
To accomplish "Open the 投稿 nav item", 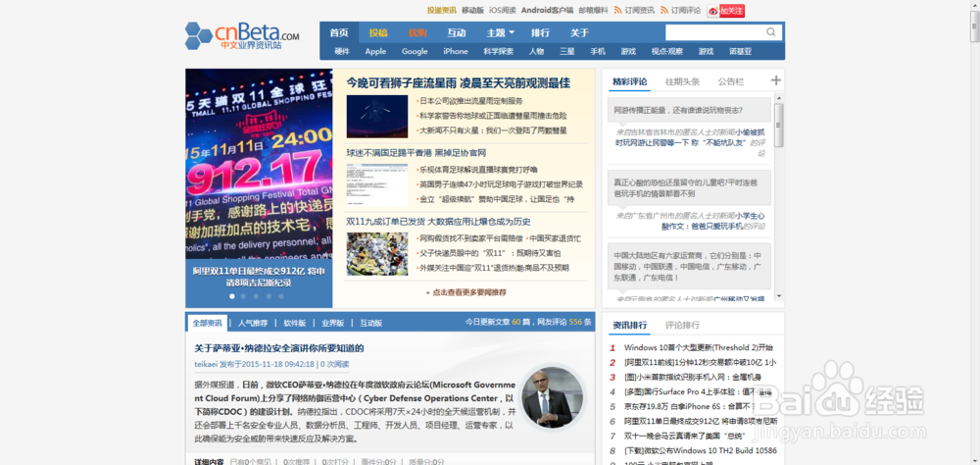I will point(378,32).
